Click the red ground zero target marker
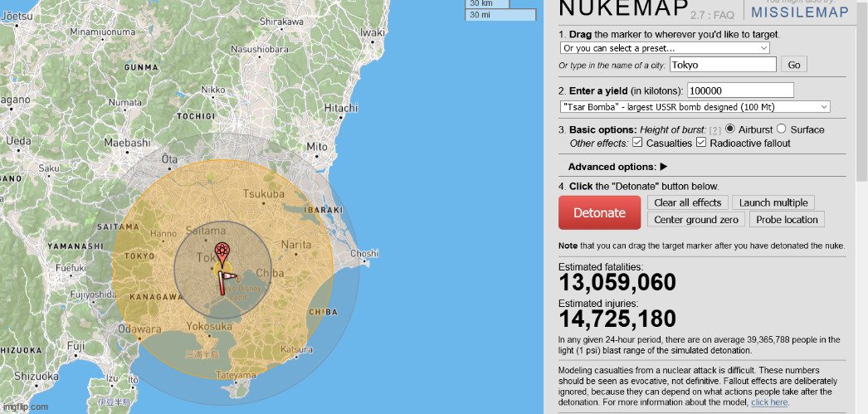Viewport: 868px width, 414px height. [222, 253]
